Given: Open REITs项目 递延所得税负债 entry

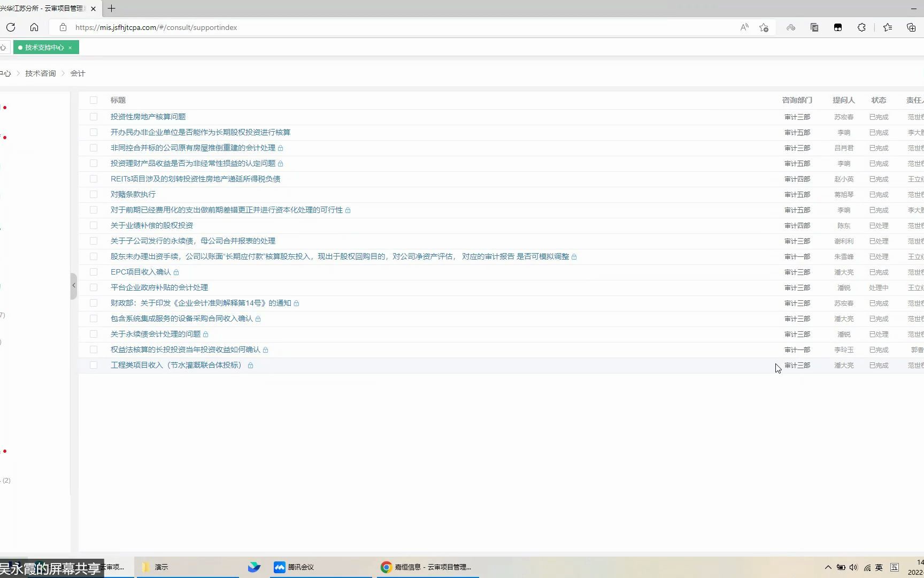Looking at the screenshot, I should click(x=196, y=179).
